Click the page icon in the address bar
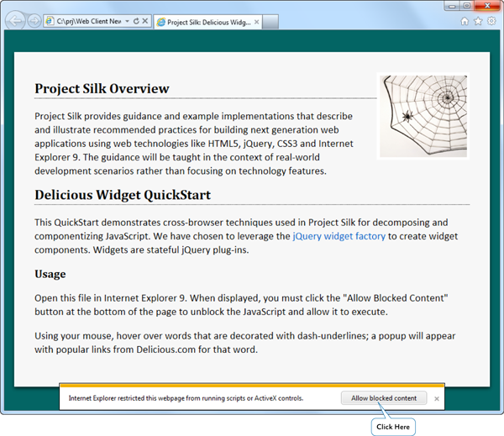Viewport: 504px width, 436px height. coord(50,21)
